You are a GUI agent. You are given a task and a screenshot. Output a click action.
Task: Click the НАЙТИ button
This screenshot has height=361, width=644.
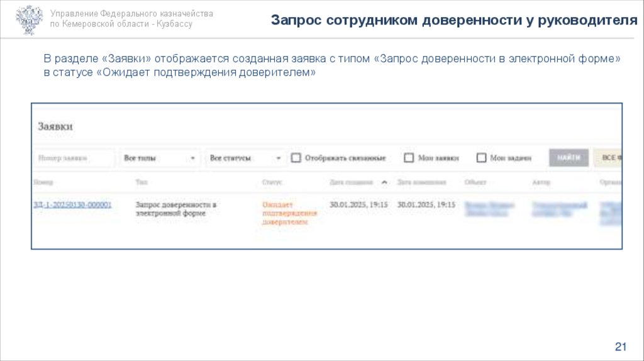coord(569,158)
